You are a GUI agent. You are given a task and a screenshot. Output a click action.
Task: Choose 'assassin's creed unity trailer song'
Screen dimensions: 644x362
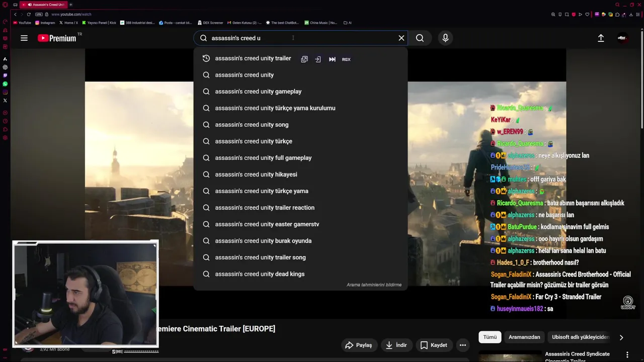pyautogui.click(x=300, y=257)
